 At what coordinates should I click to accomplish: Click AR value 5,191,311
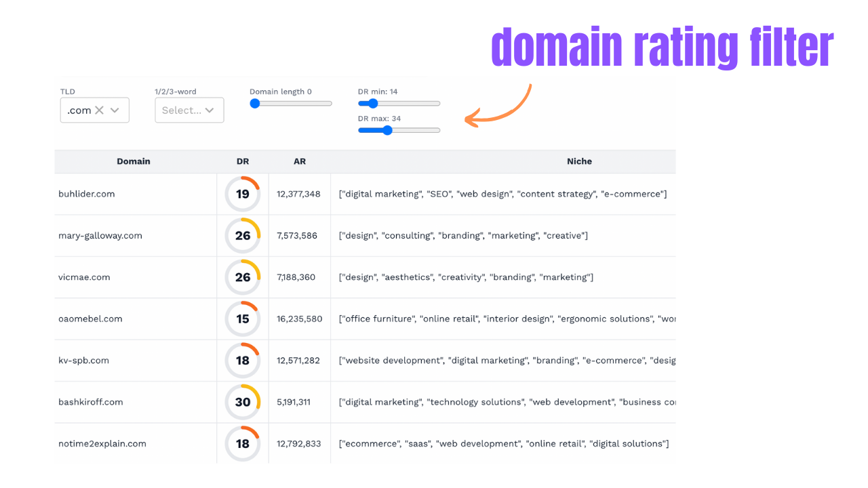tap(294, 402)
